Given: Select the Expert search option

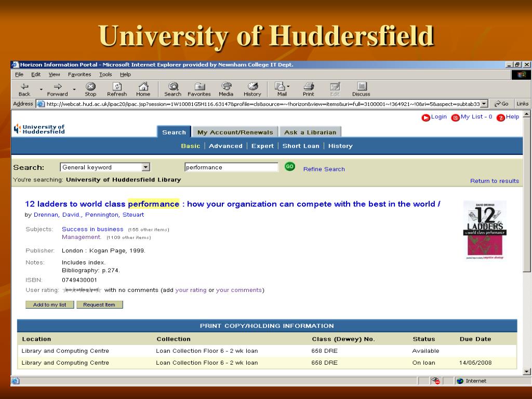Looking at the screenshot, I should pyautogui.click(x=262, y=146).
